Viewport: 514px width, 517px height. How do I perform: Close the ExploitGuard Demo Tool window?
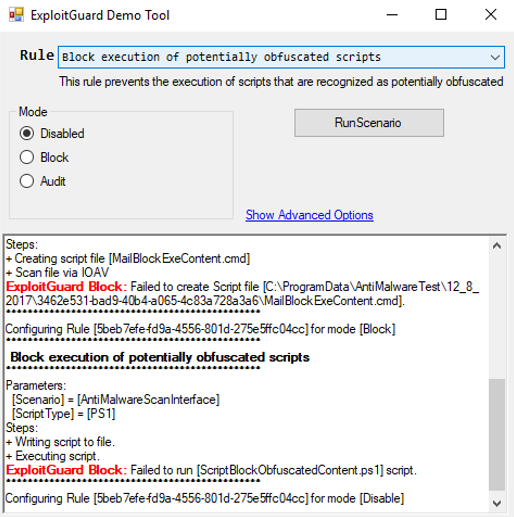click(x=490, y=15)
